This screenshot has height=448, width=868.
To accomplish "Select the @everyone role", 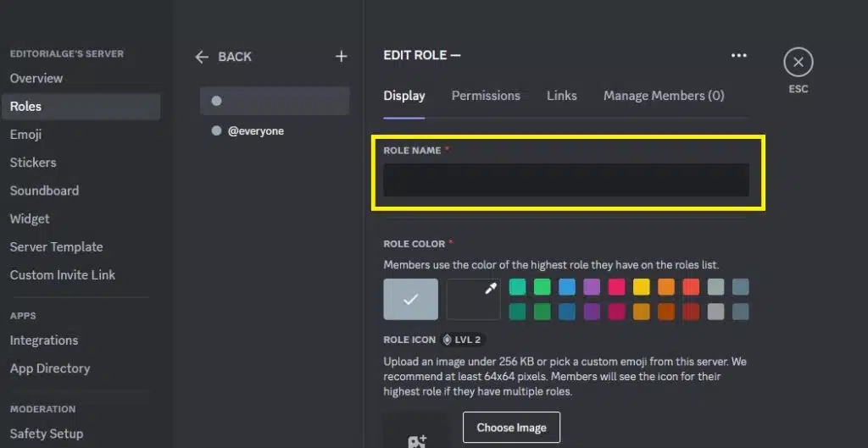I will tap(255, 131).
